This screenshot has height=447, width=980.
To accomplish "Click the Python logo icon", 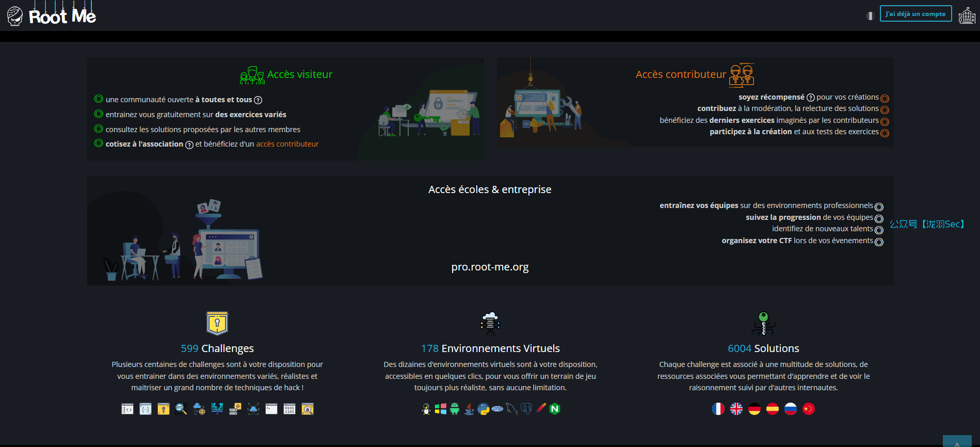I will (483, 409).
